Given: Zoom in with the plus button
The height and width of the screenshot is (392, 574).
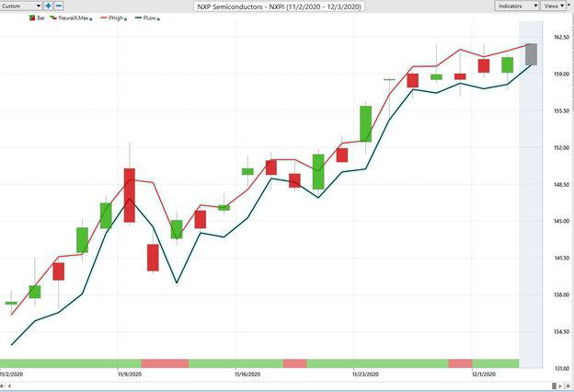Looking at the screenshot, I should pos(48,6).
